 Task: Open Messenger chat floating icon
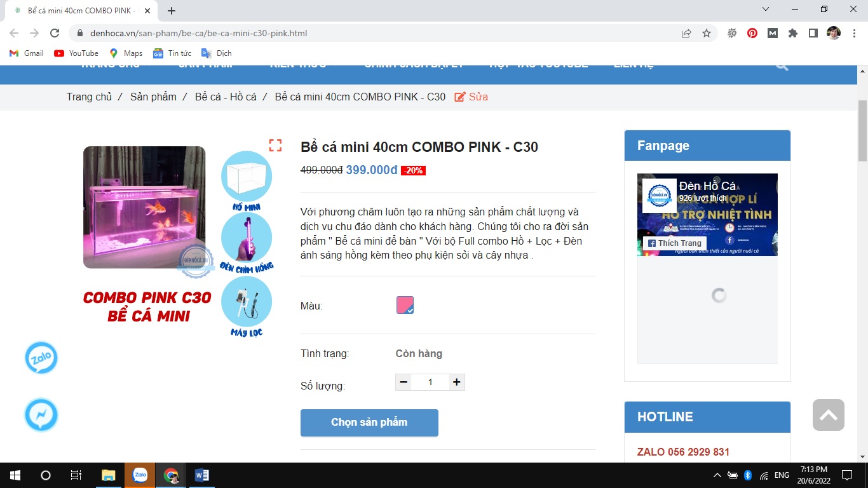point(41,416)
